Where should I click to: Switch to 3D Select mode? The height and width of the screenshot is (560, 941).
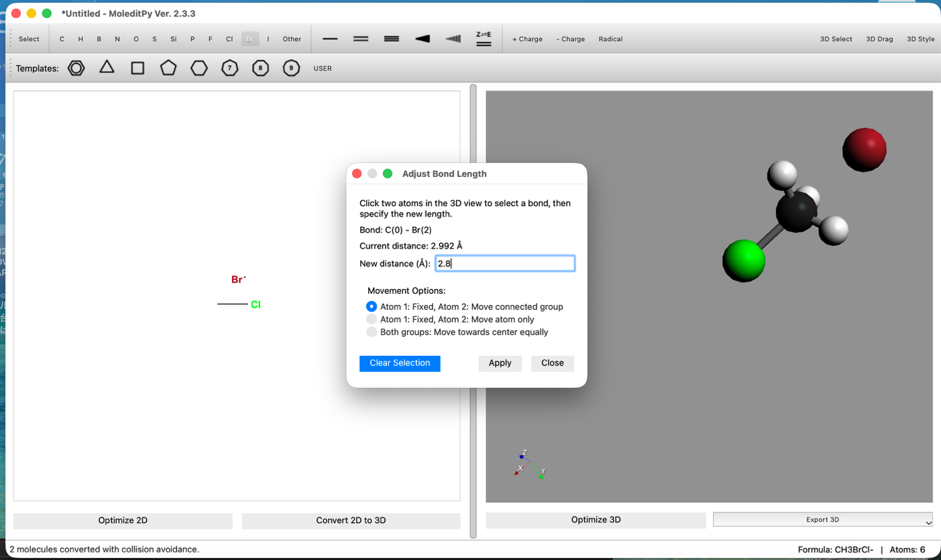(836, 39)
